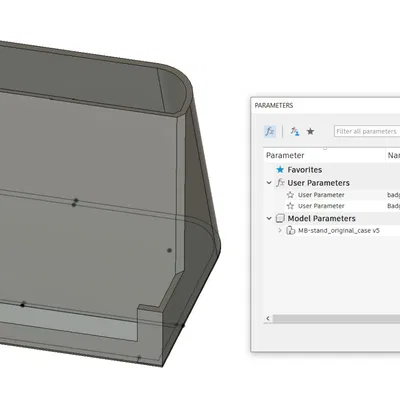Click the User Parameters fx icon
The width and height of the screenshot is (400, 400).
[280, 183]
